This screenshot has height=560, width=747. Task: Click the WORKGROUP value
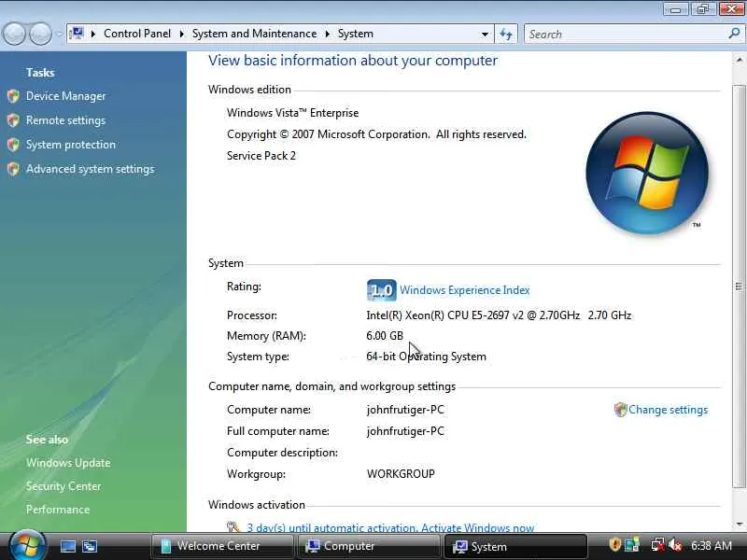pos(401,474)
